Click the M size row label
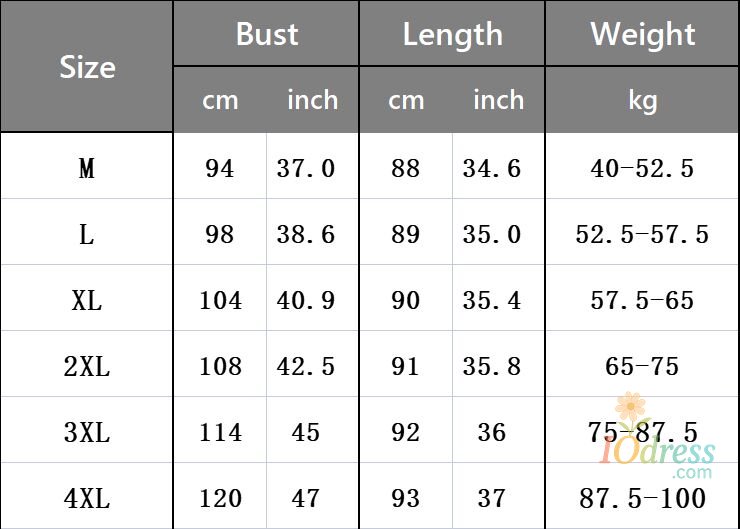The height and width of the screenshot is (529, 740). coord(87,168)
